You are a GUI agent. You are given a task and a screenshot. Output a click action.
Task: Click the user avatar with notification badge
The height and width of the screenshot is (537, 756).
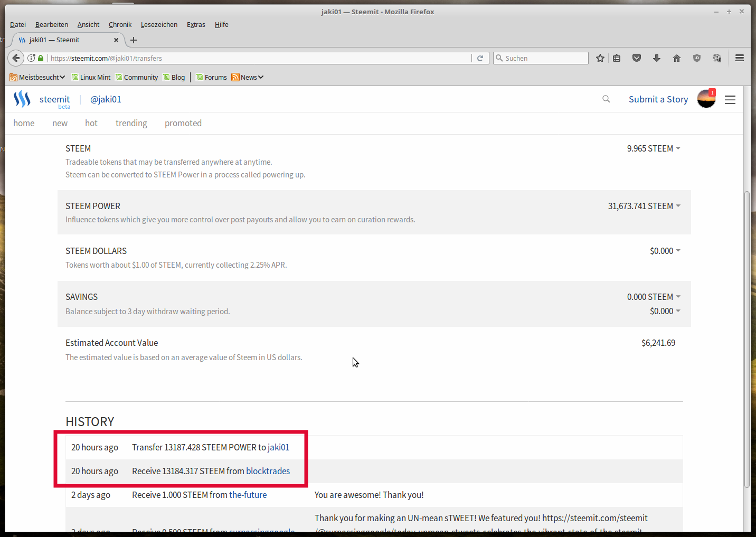tap(706, 99)
